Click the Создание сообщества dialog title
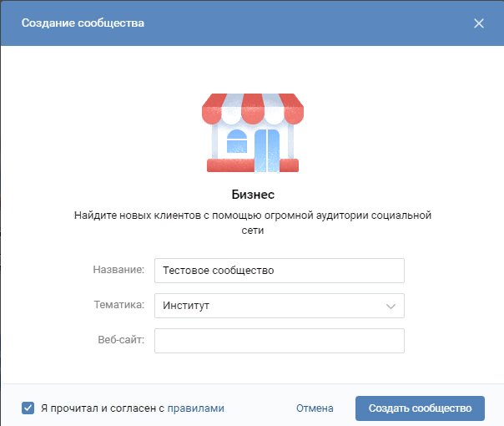The height and width of the screenshot is (426, 504). 83,23
